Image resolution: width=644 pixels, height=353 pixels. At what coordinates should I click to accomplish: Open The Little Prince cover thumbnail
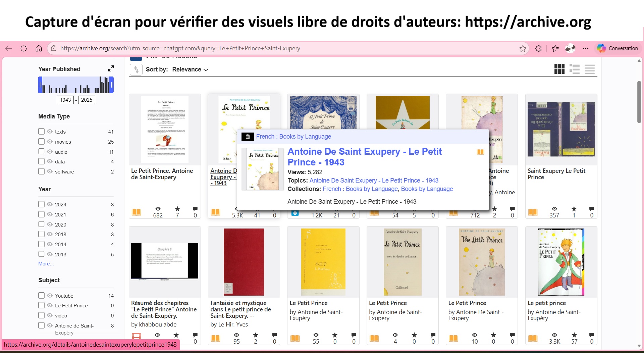click(482, 262)
